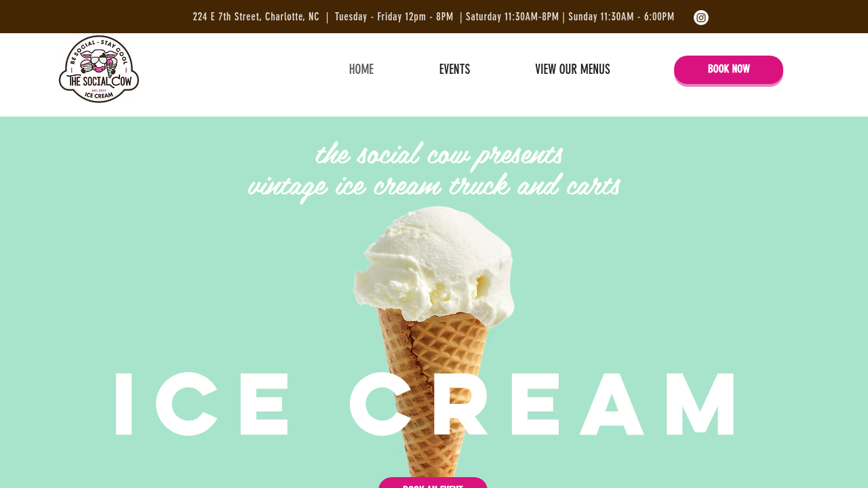Click the Tuesday - Friday hours text

coord(394,17)
